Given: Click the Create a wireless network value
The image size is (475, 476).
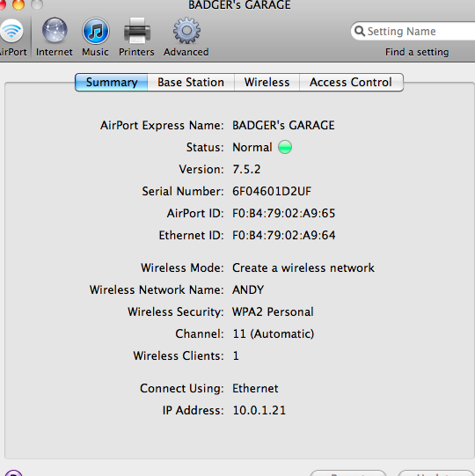Looking at the screenshot, I should pyautogui.click(x=303, y=268).
